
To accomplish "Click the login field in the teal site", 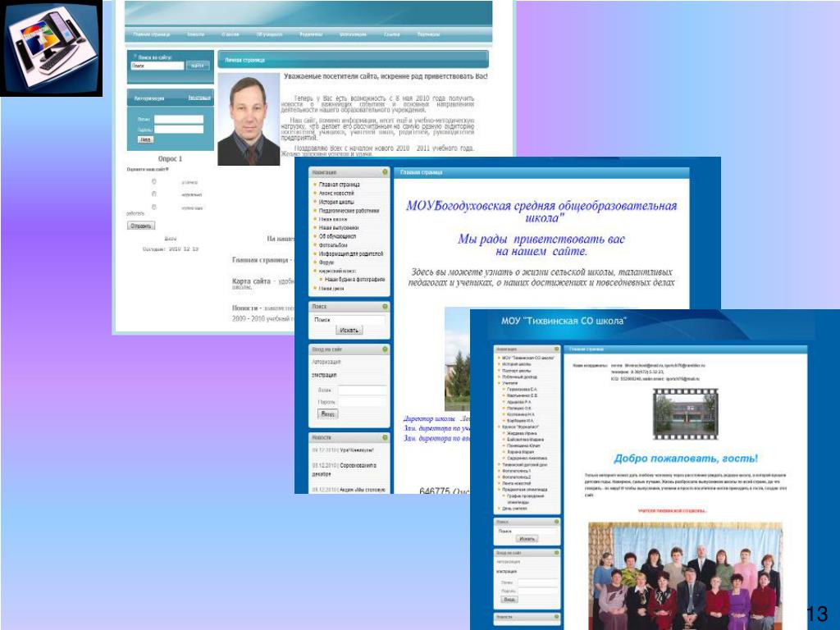I will tap(179, 120).
